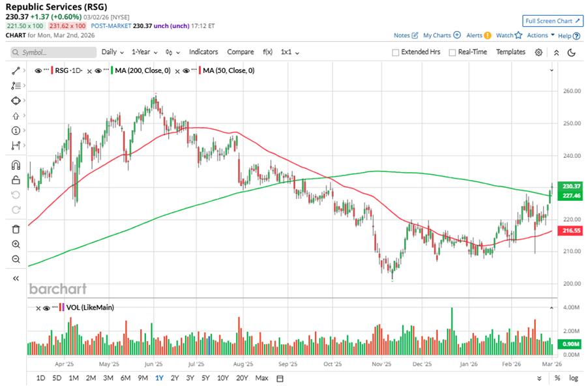Click the Notes edit icon

click(415, 35)
